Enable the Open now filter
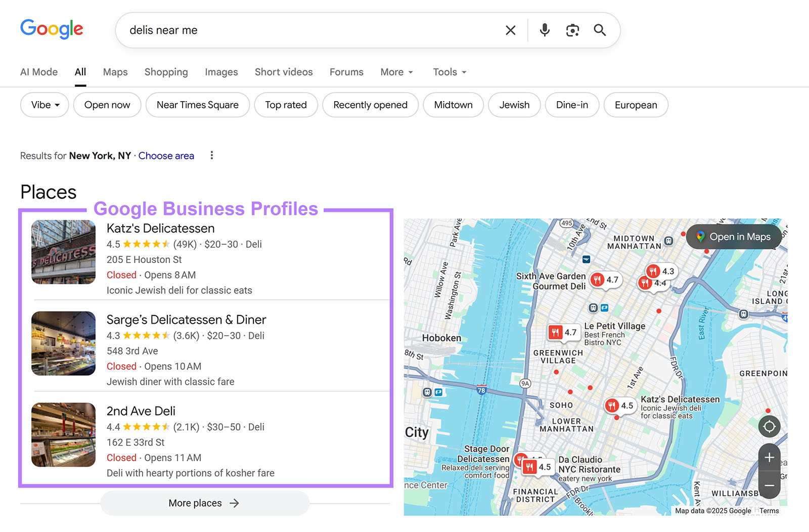 click(x=107, y=105)
